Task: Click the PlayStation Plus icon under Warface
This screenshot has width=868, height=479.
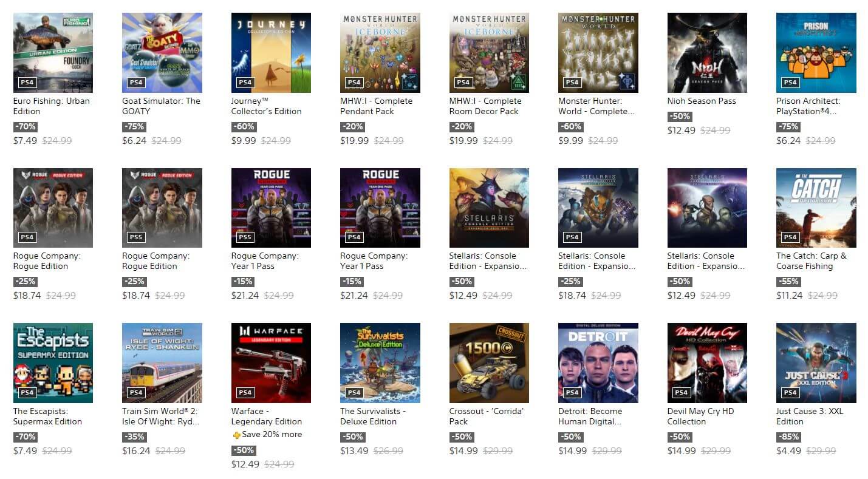Action: [x=237, y=435]
